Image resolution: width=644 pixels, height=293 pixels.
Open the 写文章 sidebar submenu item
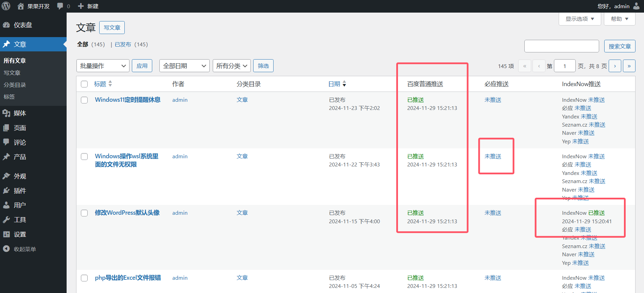(12, 73)
